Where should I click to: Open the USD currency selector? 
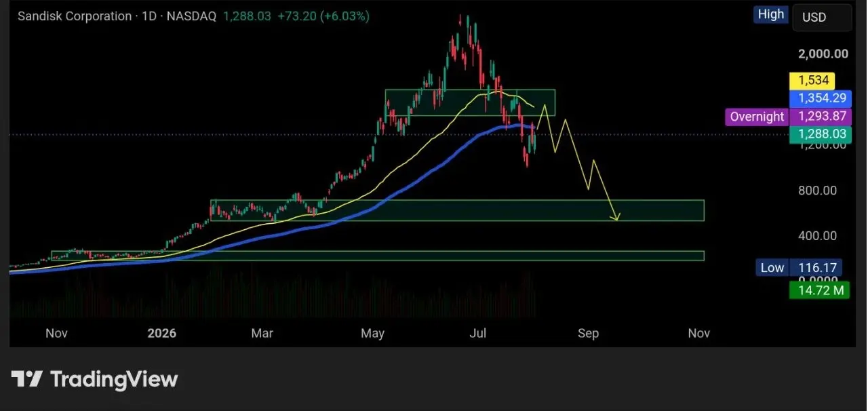point(822,18)
